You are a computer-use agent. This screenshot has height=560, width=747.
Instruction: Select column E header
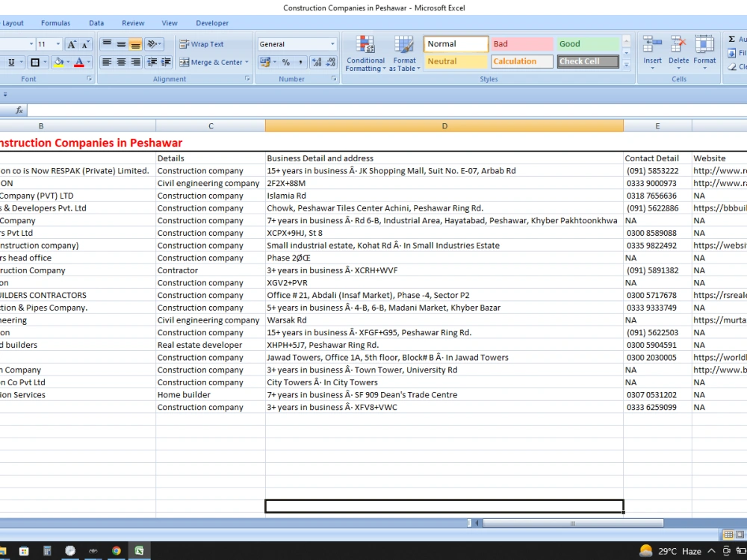(657, 126)
